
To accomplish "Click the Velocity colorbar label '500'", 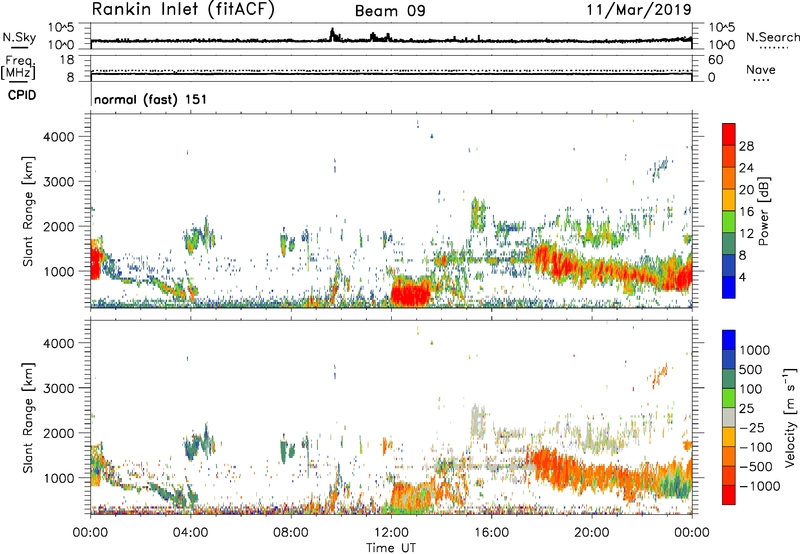I will (x=752, y=369).
